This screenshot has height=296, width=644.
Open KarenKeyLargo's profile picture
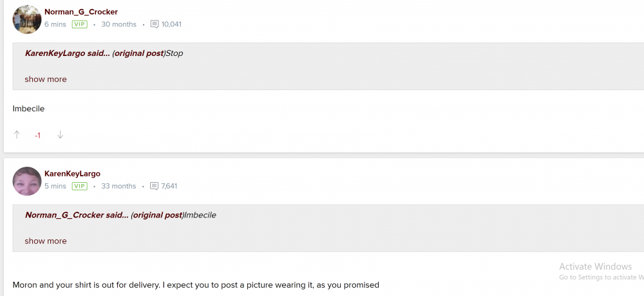coord(27,181)
